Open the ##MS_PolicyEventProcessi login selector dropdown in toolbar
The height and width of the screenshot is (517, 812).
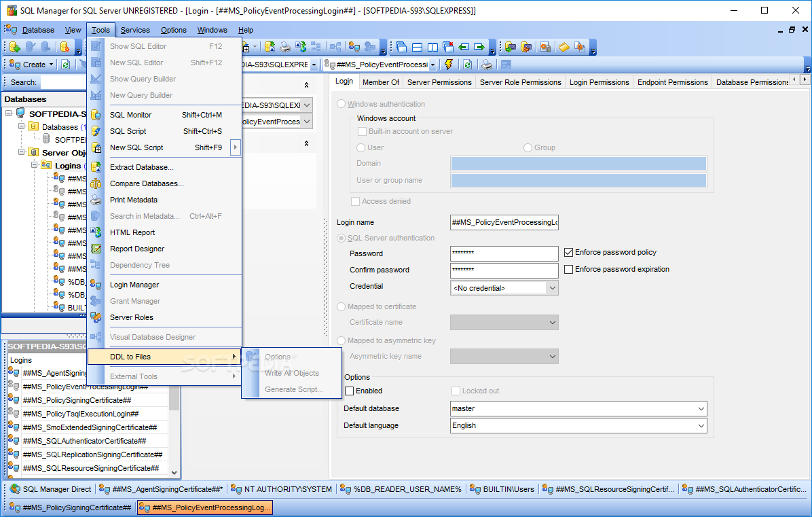click(433, 65)
